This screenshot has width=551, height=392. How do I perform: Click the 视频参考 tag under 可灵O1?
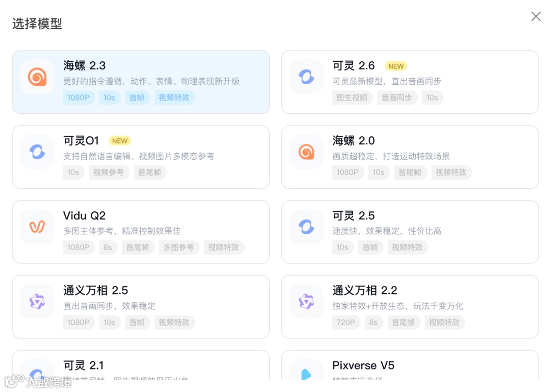[108, 173]
